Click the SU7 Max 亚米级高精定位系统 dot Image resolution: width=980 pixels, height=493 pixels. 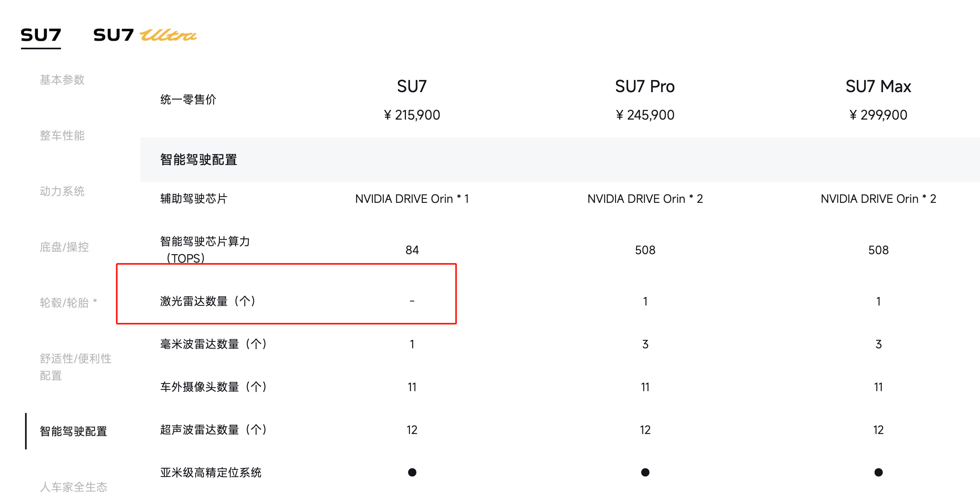[x=878, y=472]
